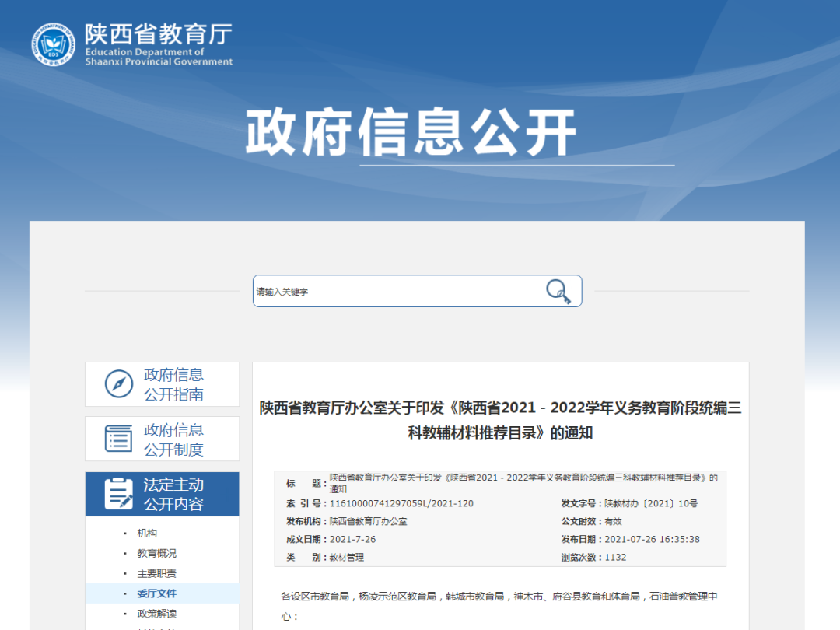Click document number 陕教材办〔2021〕10号
Viewport: 840px width, 630px height.
(x=651, y=503)
